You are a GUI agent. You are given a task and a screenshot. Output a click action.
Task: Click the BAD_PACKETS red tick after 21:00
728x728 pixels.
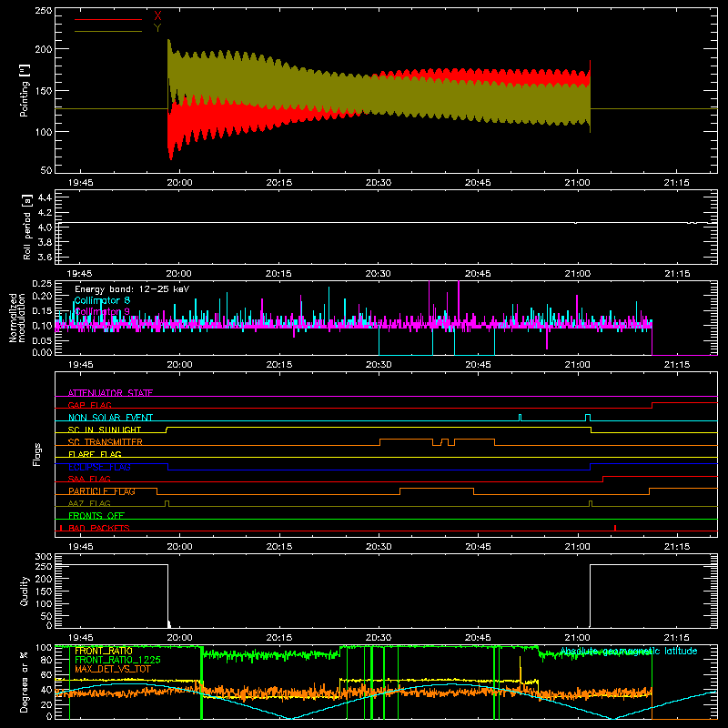tap(615, 528)
